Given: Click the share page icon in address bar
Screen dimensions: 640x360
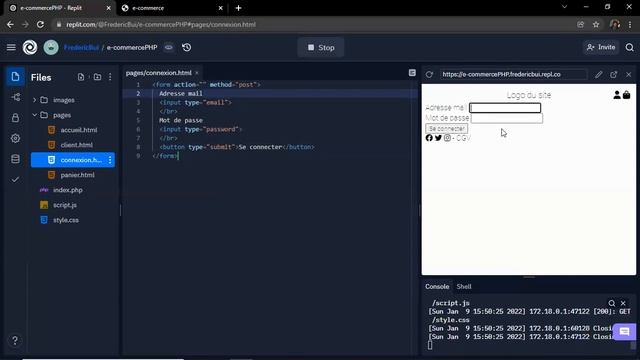Looking at the screenshot, I should coord(580,24).
